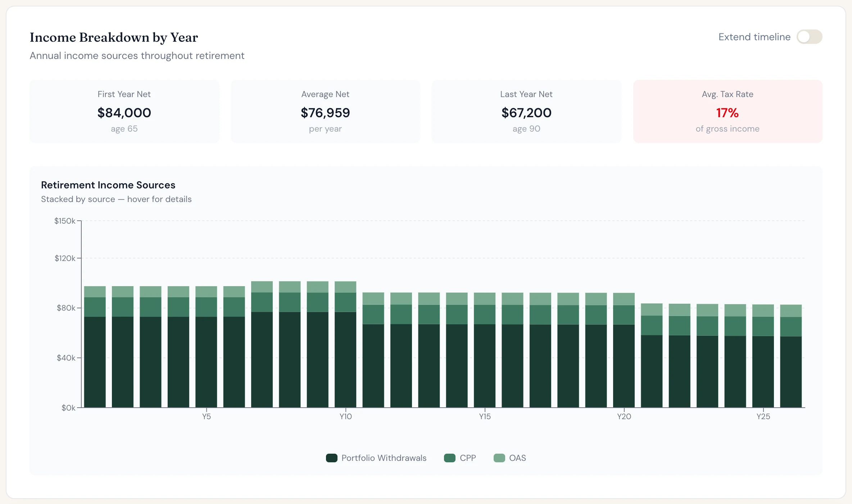This screenshot has height=504, width=852.
Task: Click the CPP legend swatch
Action: pyautogui.click(x=450, y=458)
